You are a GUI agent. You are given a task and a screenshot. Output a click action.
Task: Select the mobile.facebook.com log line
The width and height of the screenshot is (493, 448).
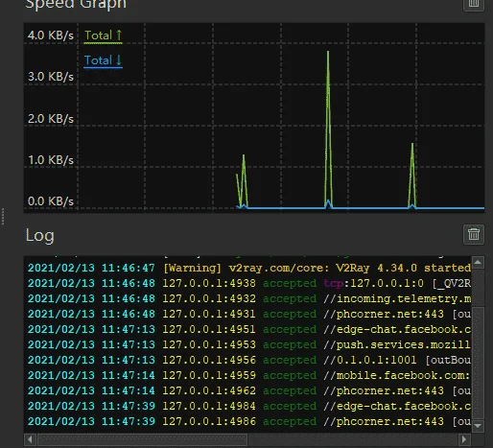tap(249, 375)
